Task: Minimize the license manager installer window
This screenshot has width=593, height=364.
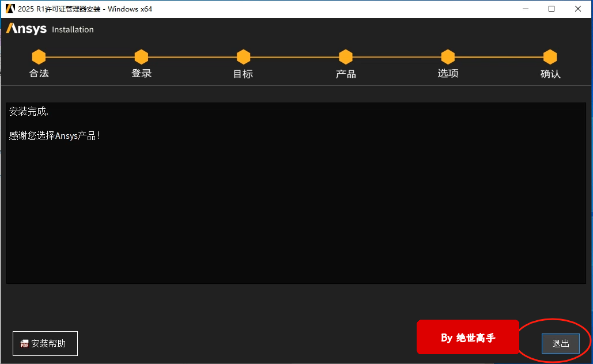Action: [x=525, y=9]
